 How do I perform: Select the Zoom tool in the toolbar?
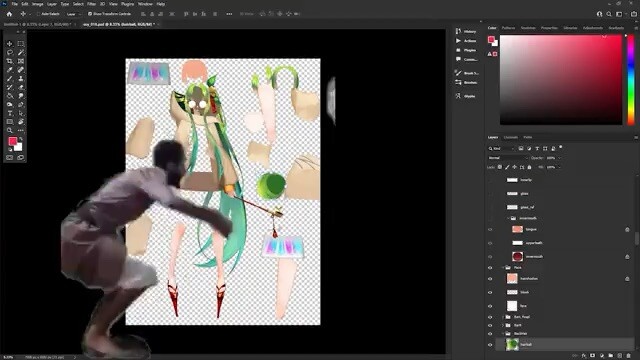9,131
